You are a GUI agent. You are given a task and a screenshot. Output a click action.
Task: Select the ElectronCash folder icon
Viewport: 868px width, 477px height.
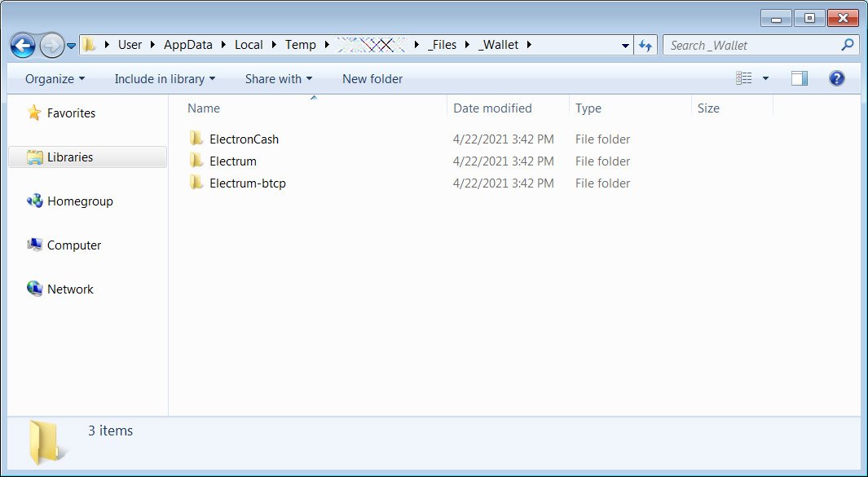(196, 139)
